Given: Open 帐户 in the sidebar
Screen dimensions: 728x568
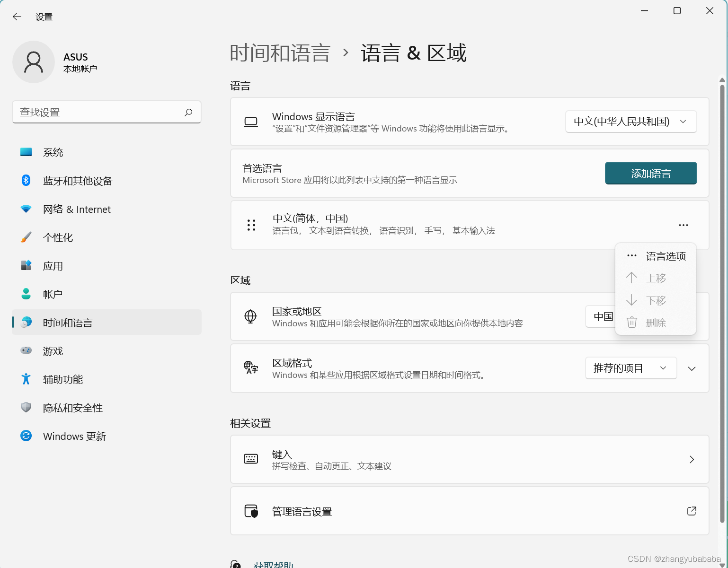Looking at the screenshot, I should (x=107, y=294).
